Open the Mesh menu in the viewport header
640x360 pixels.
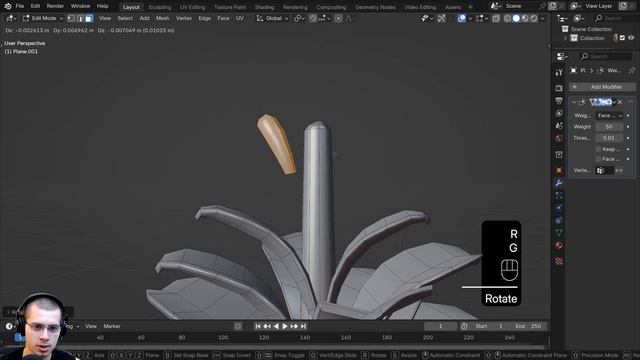[162, 18]
